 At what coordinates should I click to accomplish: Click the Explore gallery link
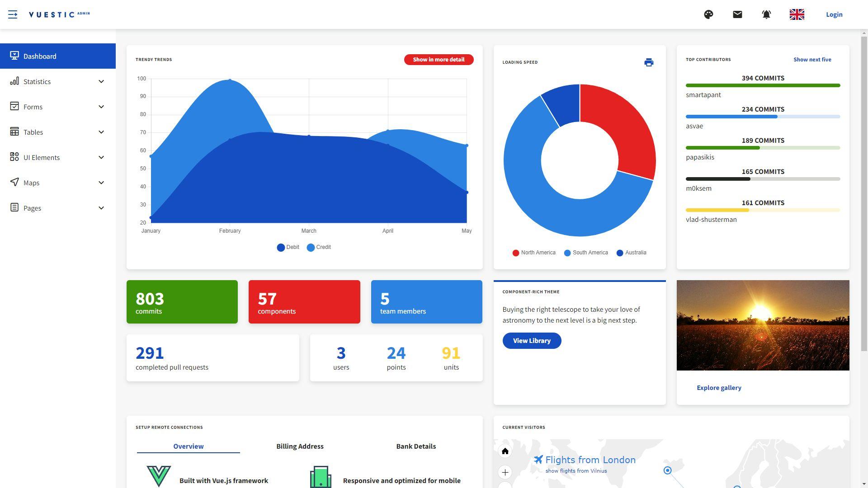pos(719,388)
